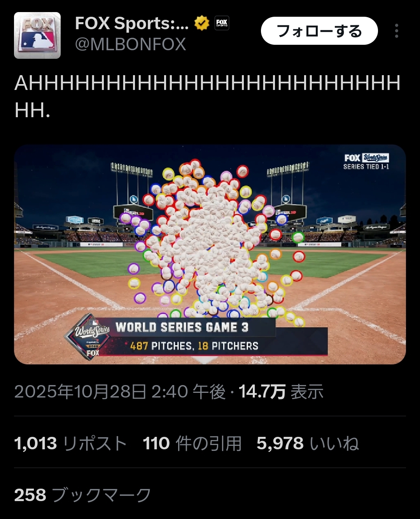View the 14.7万 表示 view count
The width and height of the screenshot is (420, 519).
click(281, 392)
